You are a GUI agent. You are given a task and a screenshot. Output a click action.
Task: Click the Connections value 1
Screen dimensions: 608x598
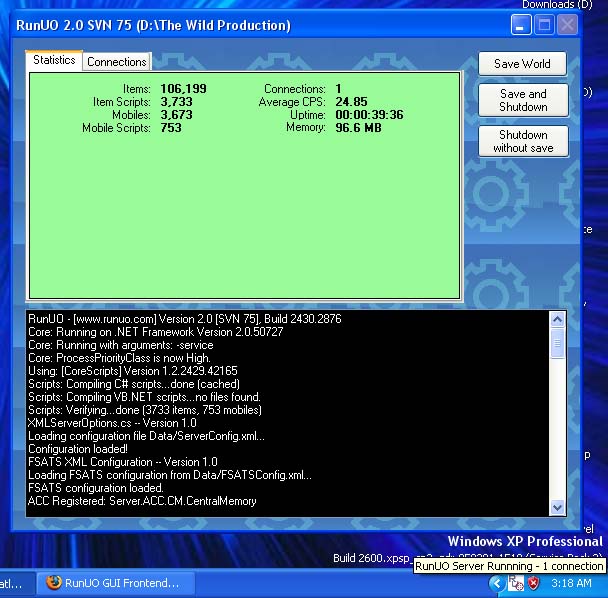(338, 89)
